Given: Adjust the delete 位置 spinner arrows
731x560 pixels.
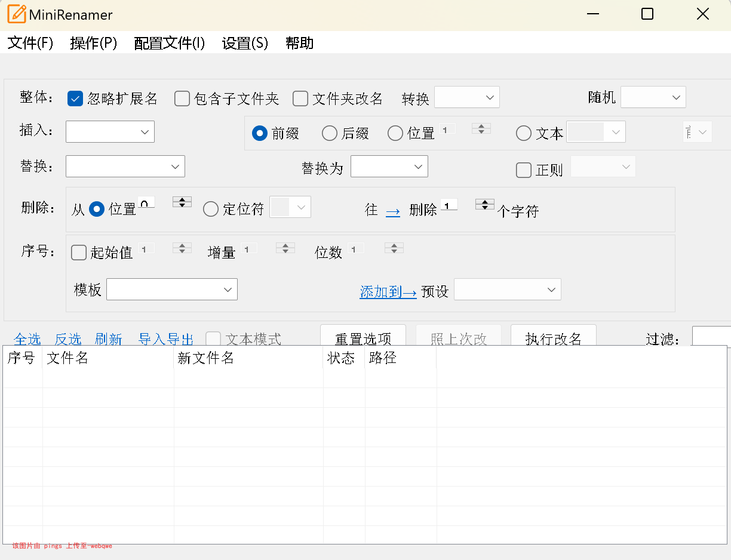Looking at the screenshot, I should click(x=182, y=202).
